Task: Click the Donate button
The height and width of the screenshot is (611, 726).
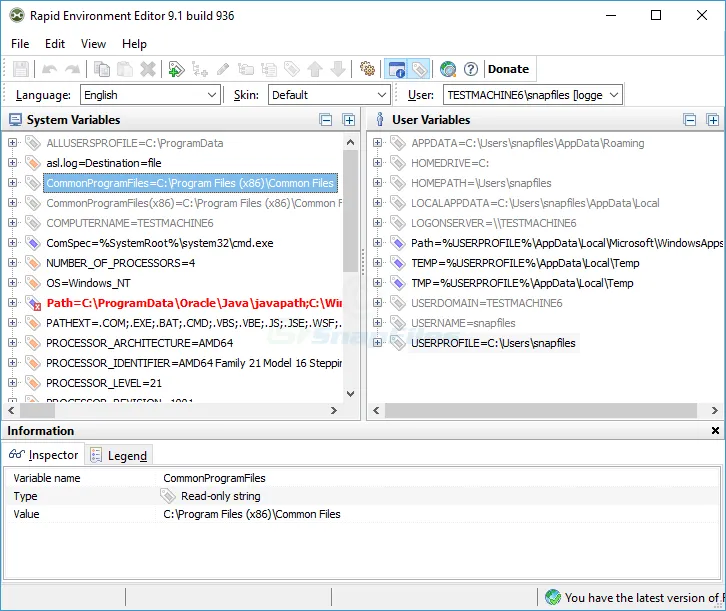Action: (508, 69)
